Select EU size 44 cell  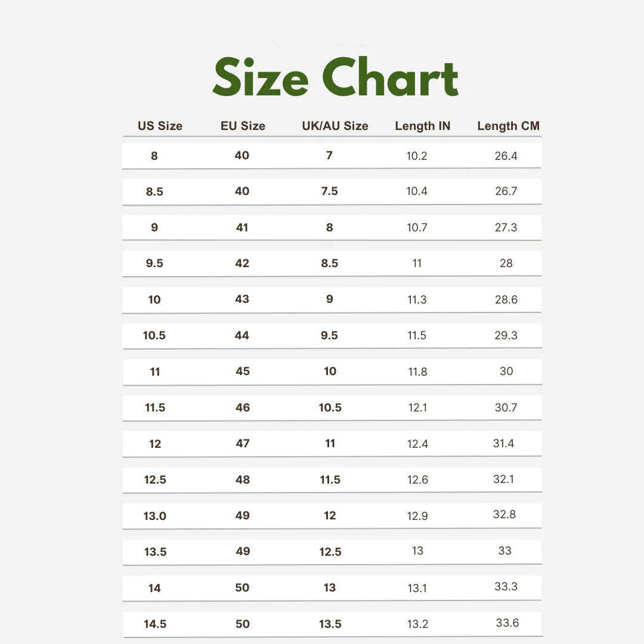242,335
